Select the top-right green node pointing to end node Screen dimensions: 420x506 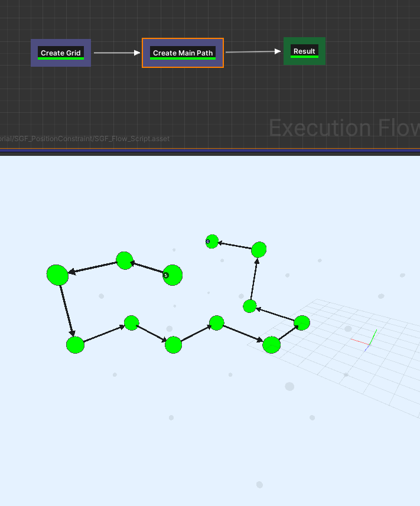259,249
